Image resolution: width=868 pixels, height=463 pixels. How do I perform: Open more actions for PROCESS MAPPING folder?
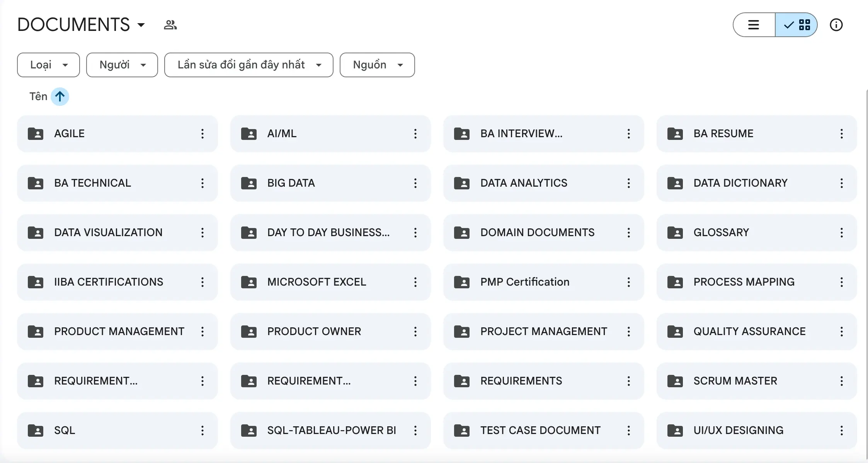pyautogui.click(x=842, y=282)
